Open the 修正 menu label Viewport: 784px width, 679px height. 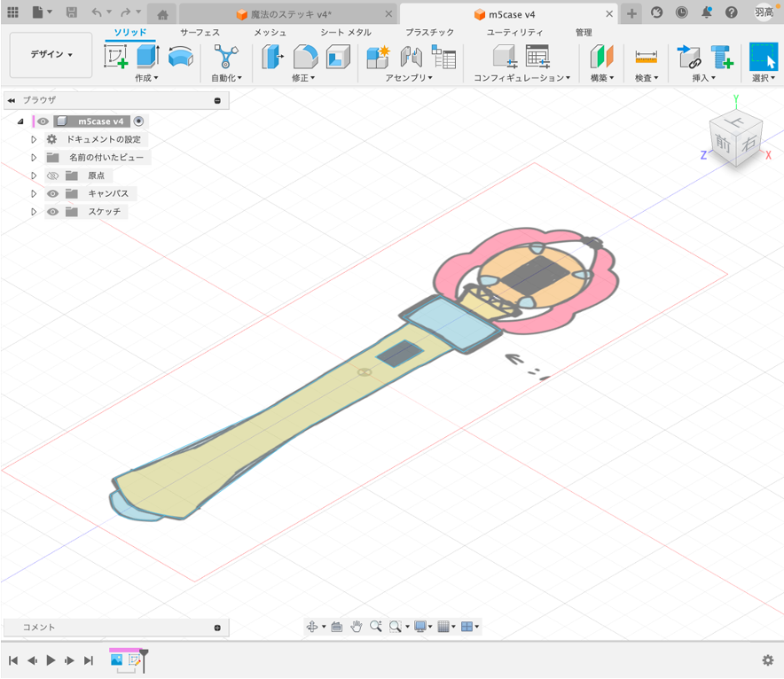coord(304,78)
